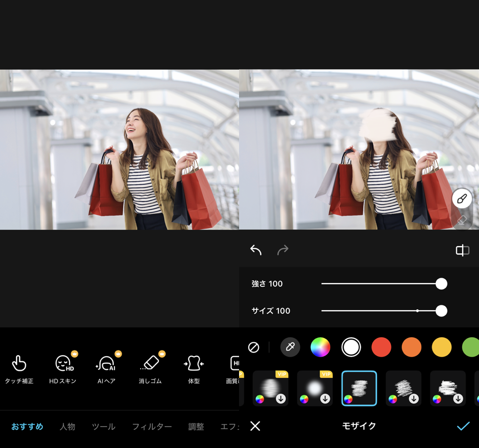The width and height of the screenshot is (479, 448).
Task: Activate the brush mode toggle on photo
Action: (x=462, y=199)
